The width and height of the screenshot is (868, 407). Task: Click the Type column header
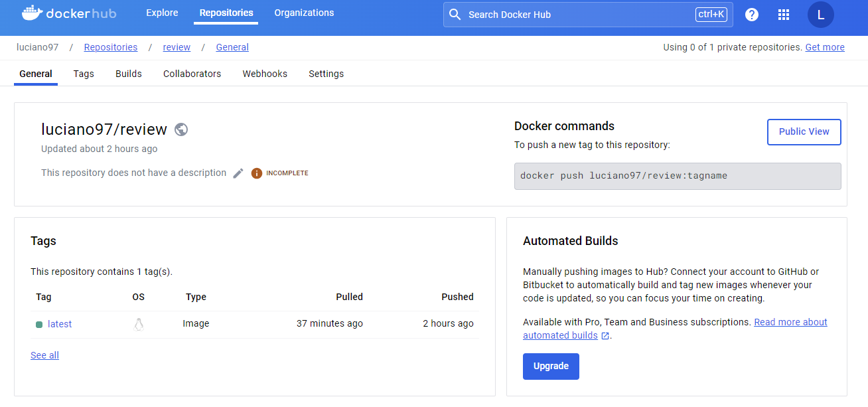[196, 297]
